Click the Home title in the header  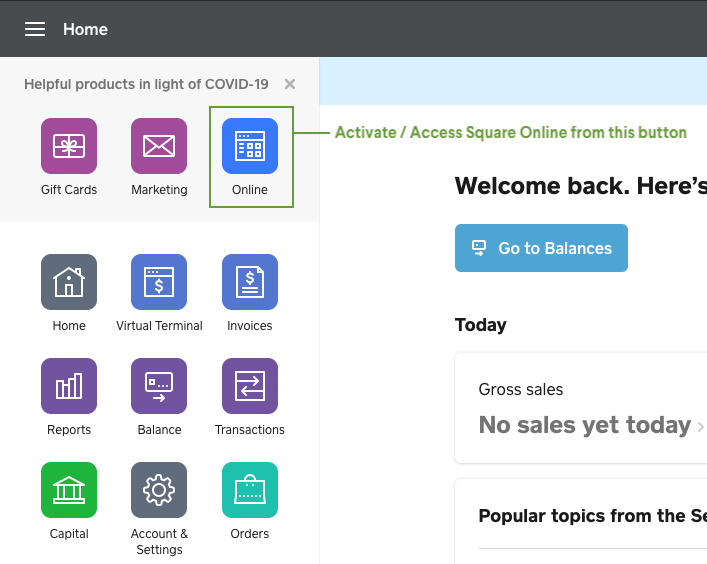point(85,29)
